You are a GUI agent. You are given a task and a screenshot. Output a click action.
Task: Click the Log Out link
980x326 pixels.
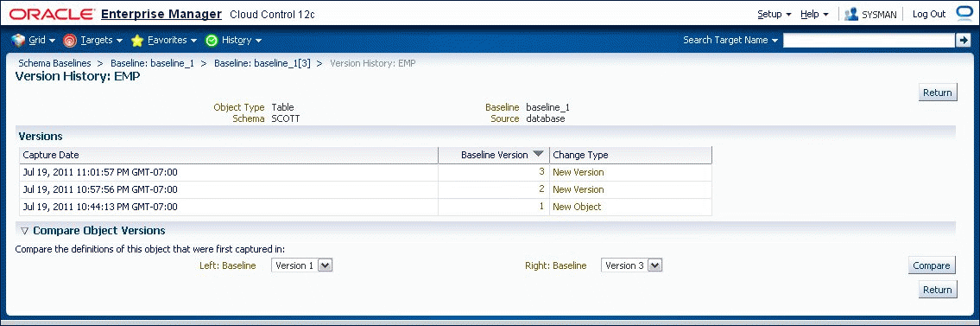[929, 14]
